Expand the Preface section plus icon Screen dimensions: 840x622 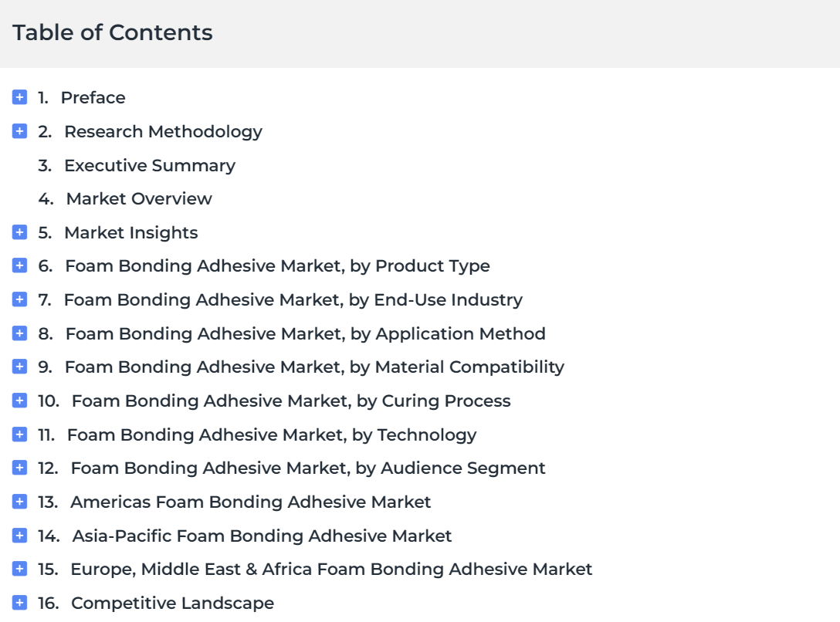pos(20,97)
